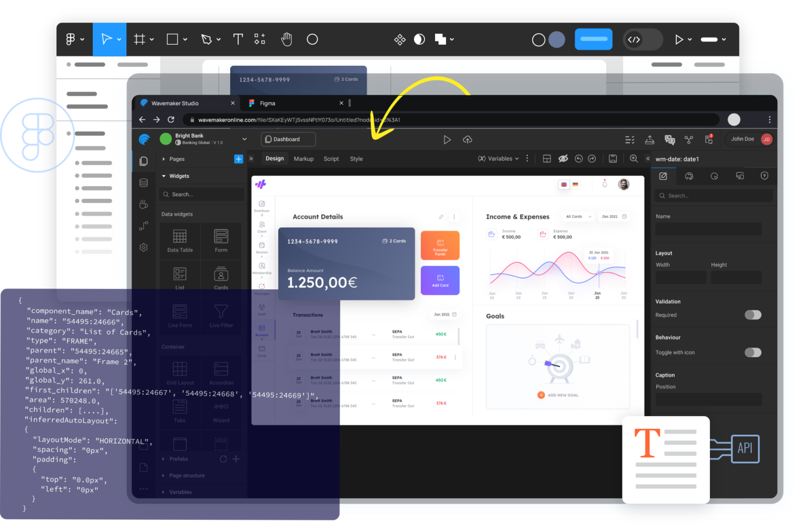Expand the Pages section

coord(164,159)
